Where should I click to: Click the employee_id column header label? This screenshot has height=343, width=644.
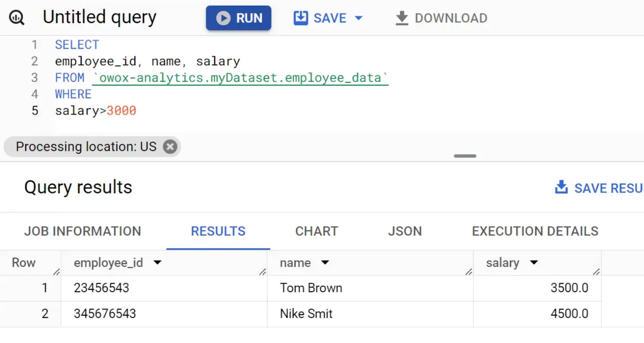point(108,263)
